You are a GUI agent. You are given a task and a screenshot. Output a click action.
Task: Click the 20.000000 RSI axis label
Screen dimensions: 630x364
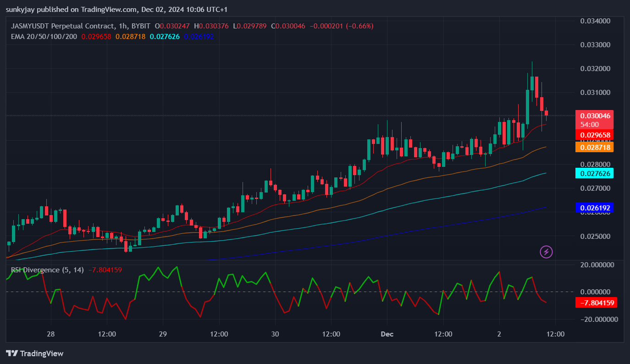597,265
